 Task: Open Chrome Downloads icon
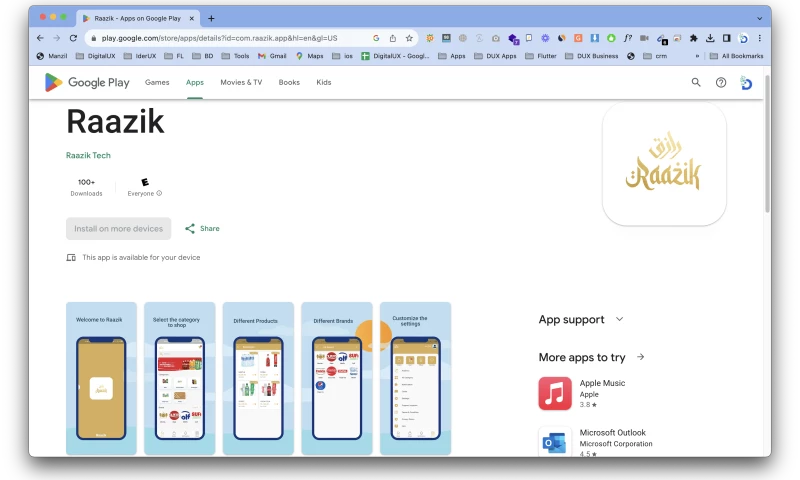(710, 38)
